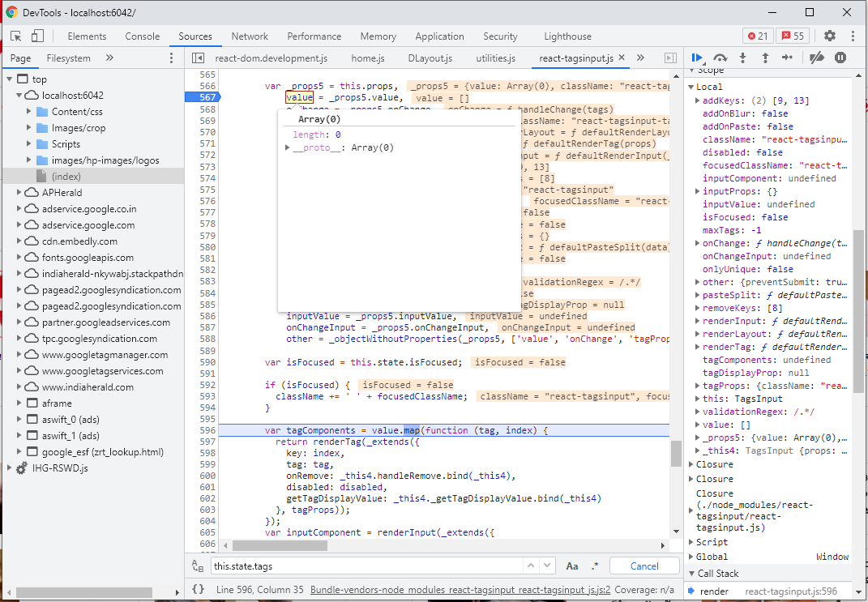Viewport: 868px width, 602px height.
Task: Toggle find and replace icon
Action: (x=198, y=566)
